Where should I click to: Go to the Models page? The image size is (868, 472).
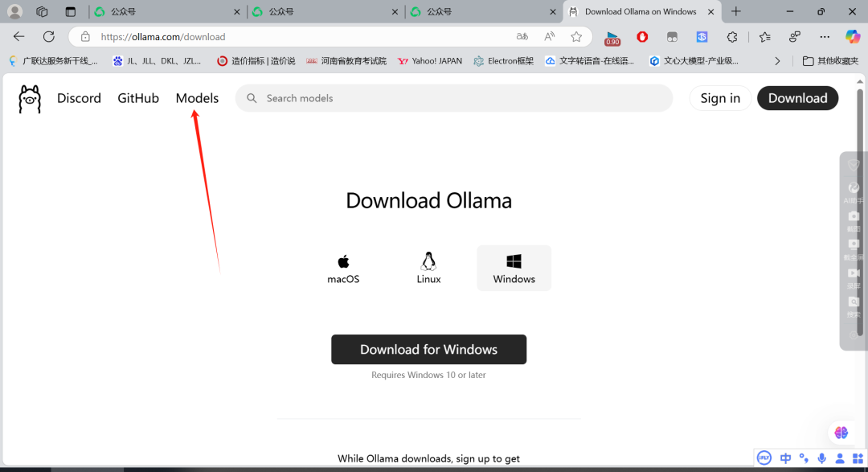[x=197, y=98]
